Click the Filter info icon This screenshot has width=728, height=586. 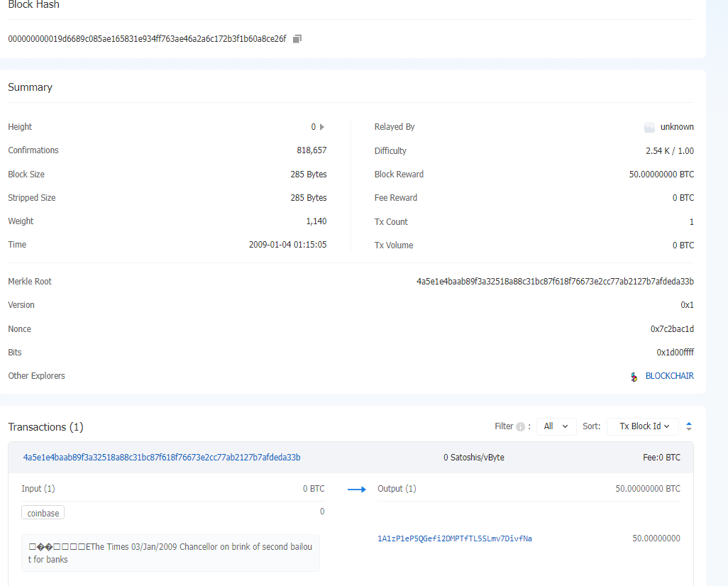pyautogui.click(x=521, y=427)
